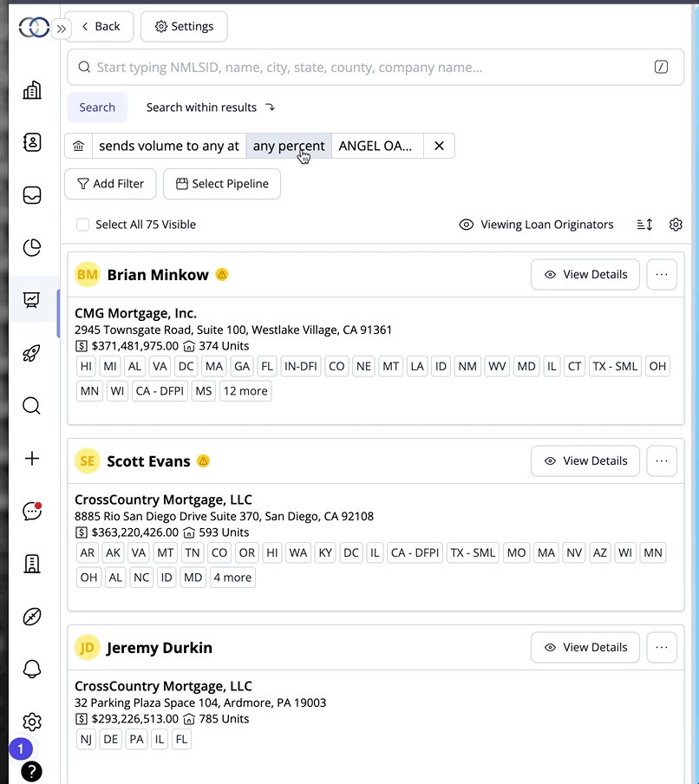Check the Select All 75 Visible checkbox
This screenshot has height=784, width=699.
coord(82,225)
